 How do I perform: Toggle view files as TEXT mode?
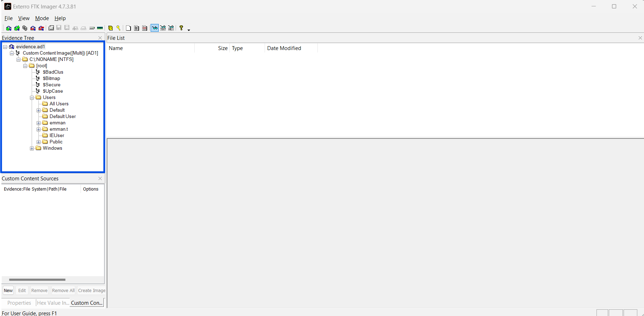coord(163,28)
